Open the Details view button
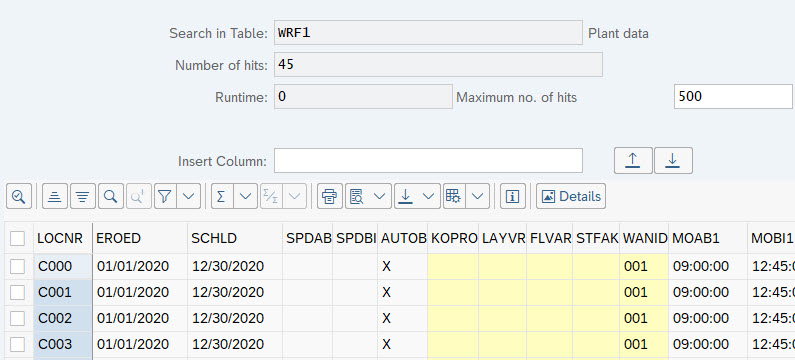The width and height of the screenshot is (795, 360). [x=571, y=196]
